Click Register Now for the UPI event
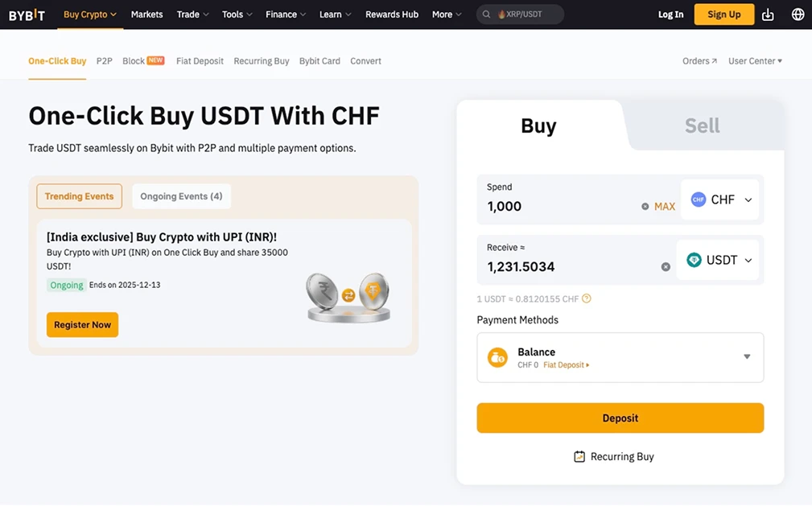Screen dimensions: 812x506 coord(82,324)
